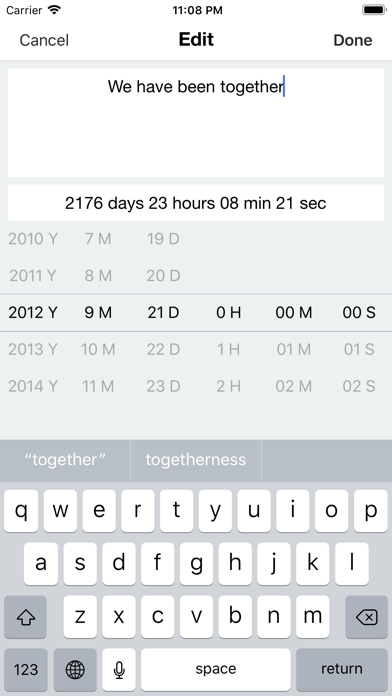Screen dimensions: 392x696
Task: Click the We have been together text field
Action: click(x=196, y=123)
